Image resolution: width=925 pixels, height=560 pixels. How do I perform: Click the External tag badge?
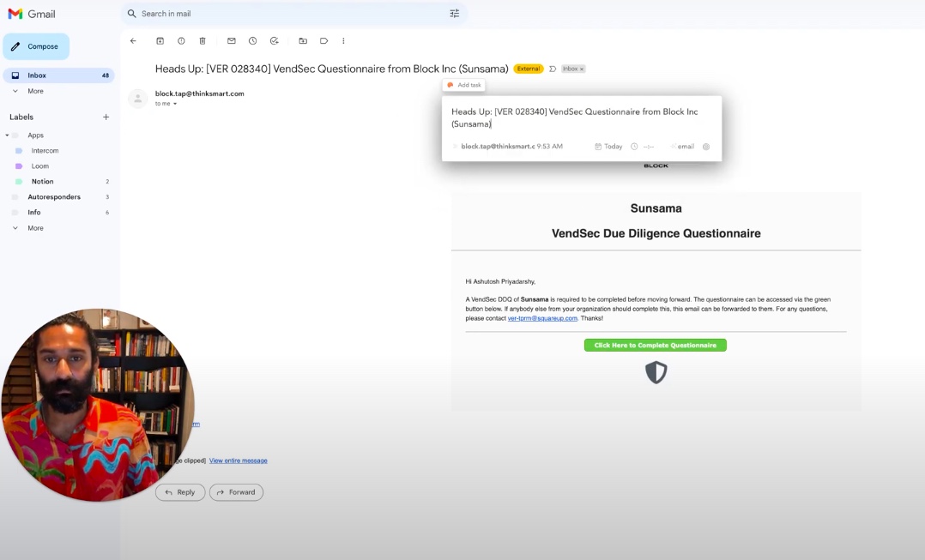(528, 69)
